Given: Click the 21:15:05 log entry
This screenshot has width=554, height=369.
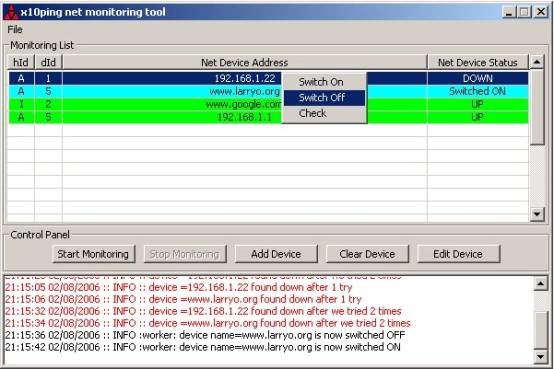Looking at the screenshot, I should [x=179, y=287].
